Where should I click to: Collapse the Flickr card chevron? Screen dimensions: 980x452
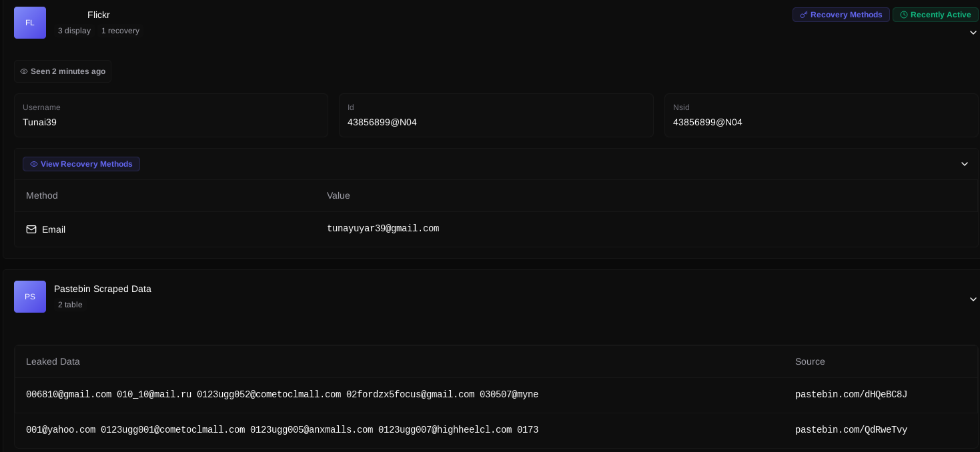point(973,33)
